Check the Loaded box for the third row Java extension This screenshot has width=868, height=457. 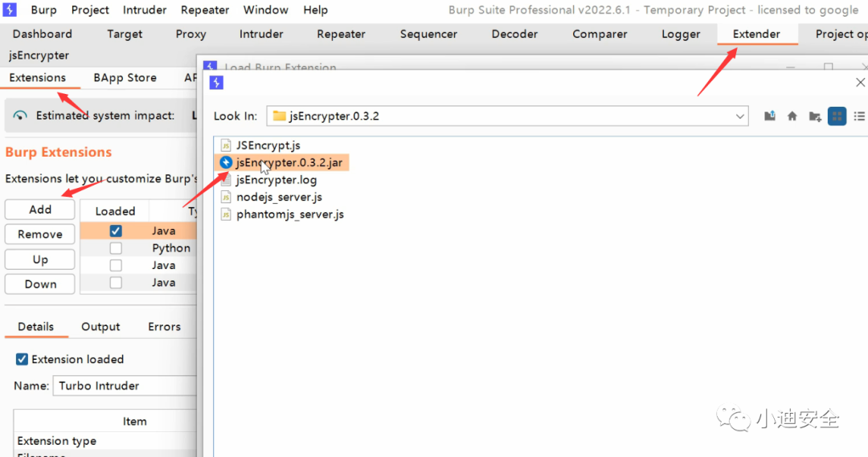coord(116,265)
